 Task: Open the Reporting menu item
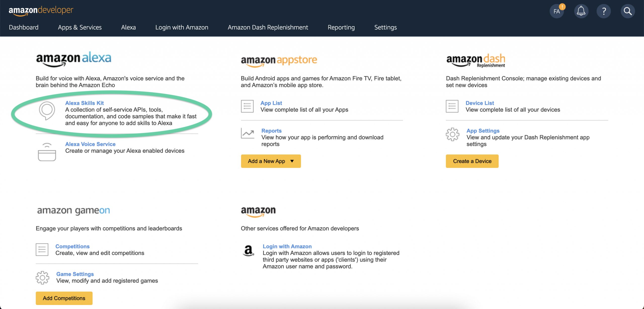point(341,27)
